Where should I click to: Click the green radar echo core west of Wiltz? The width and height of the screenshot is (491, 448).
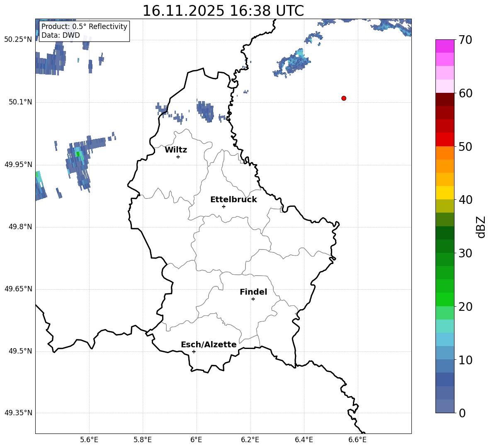[78, 154]
